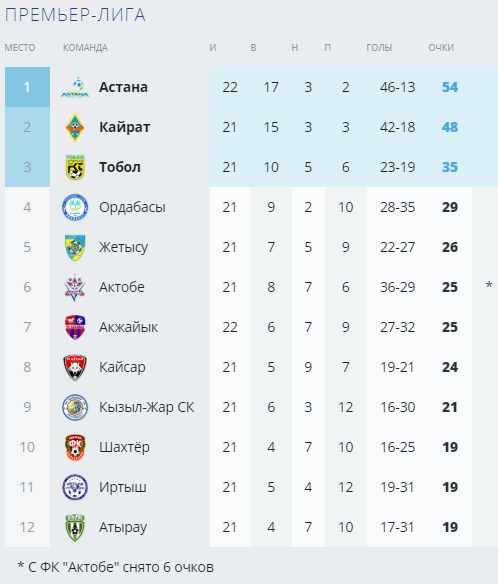Click the Aktobe club star logo
Screen dimensions: 498x584
75,287
